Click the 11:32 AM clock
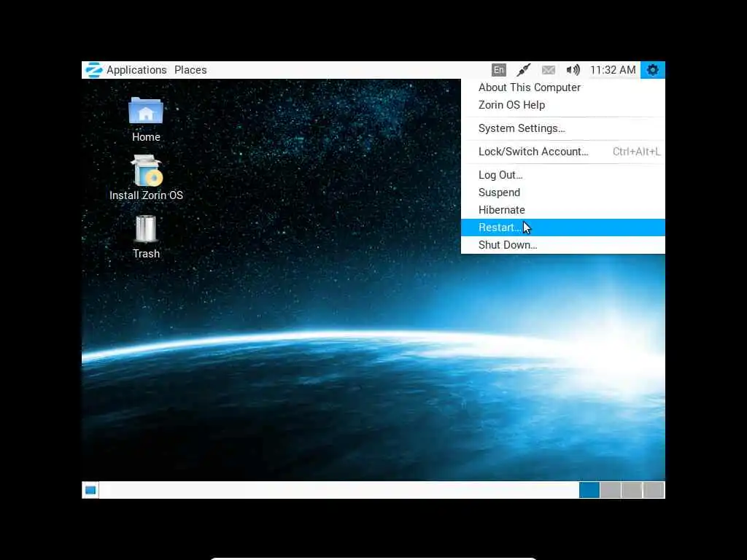747x560 pixels. [613, 70]
